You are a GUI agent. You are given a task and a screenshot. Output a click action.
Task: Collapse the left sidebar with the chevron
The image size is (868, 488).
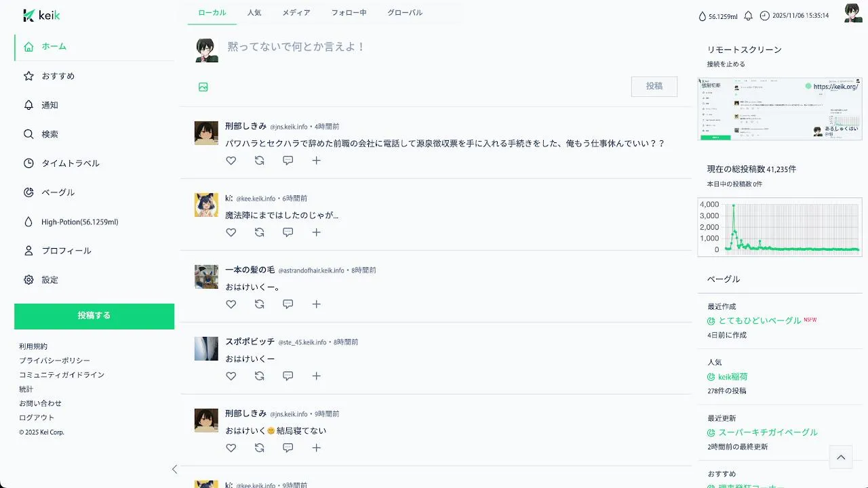[174, 469]
